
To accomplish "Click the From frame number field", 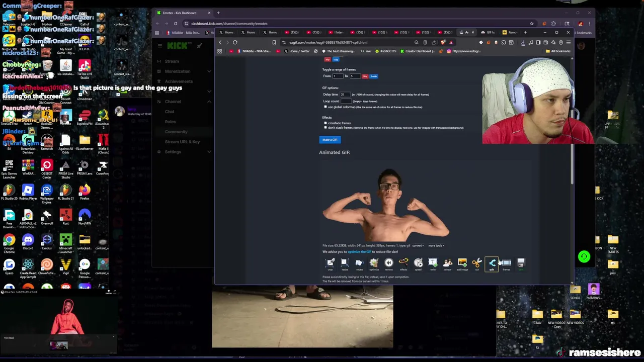I will 338,76.
